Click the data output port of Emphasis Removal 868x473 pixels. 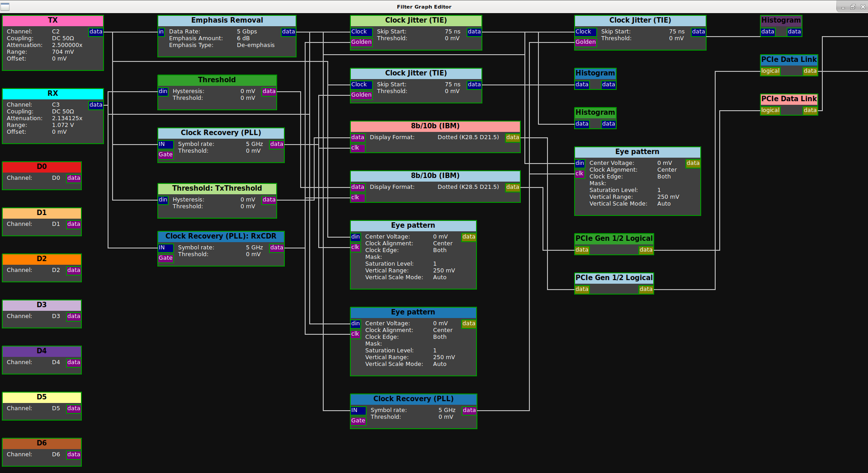(288, 32)
